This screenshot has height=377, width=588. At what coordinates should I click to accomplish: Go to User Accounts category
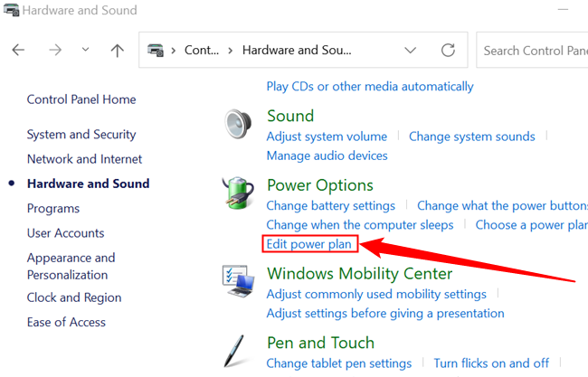pos(65,233)
